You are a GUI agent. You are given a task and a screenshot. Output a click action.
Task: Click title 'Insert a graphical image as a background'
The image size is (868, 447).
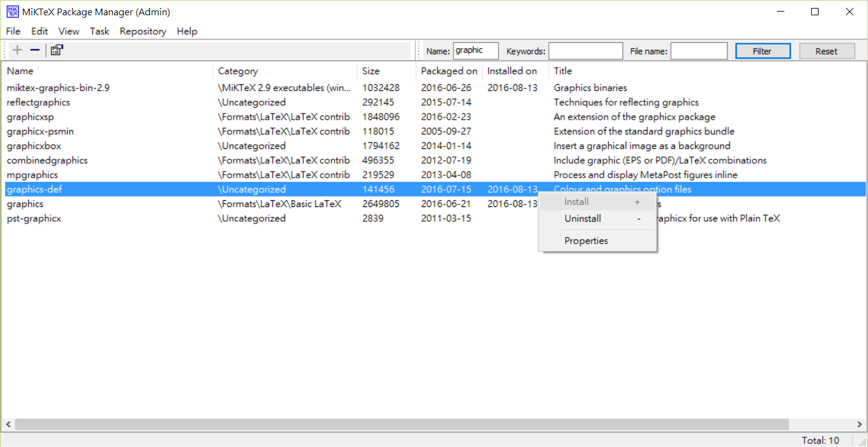[x=642, y=146]
